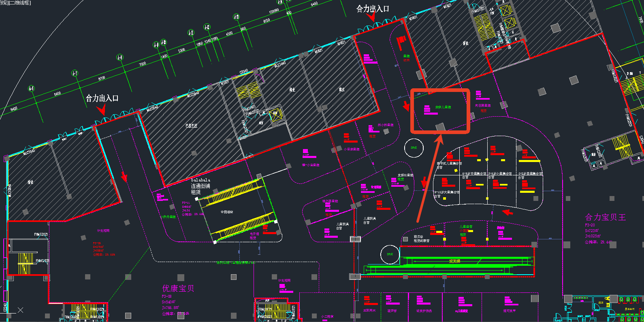This screenshot has width=644, height=322.
Task: Select the upper DP点 circle marker
Action: (414, 148)
